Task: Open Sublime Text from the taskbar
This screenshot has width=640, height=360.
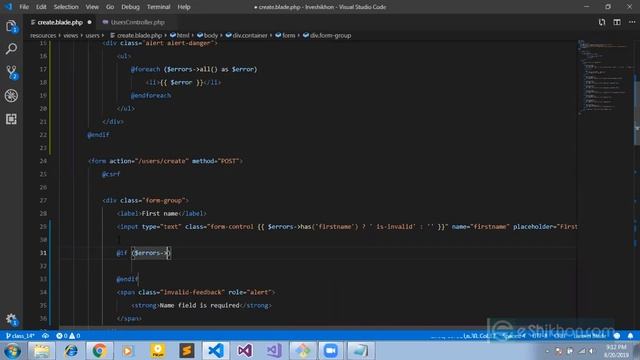Action: pos(187,351)
